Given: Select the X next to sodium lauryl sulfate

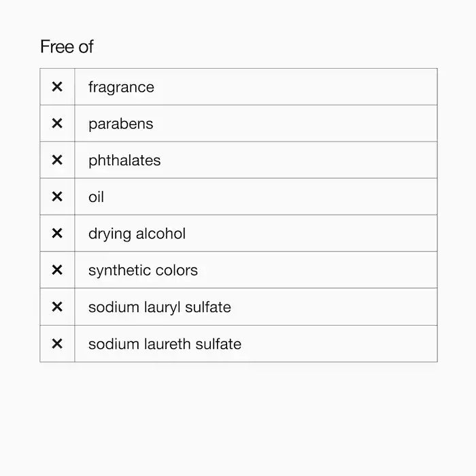Looking at the screenshot, I should [57, 307].
